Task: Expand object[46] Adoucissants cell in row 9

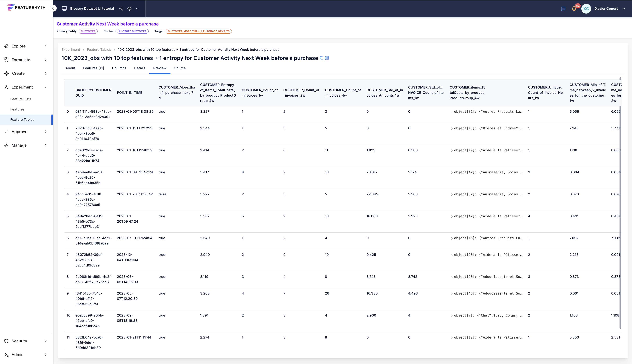Action: click(452, 294)
